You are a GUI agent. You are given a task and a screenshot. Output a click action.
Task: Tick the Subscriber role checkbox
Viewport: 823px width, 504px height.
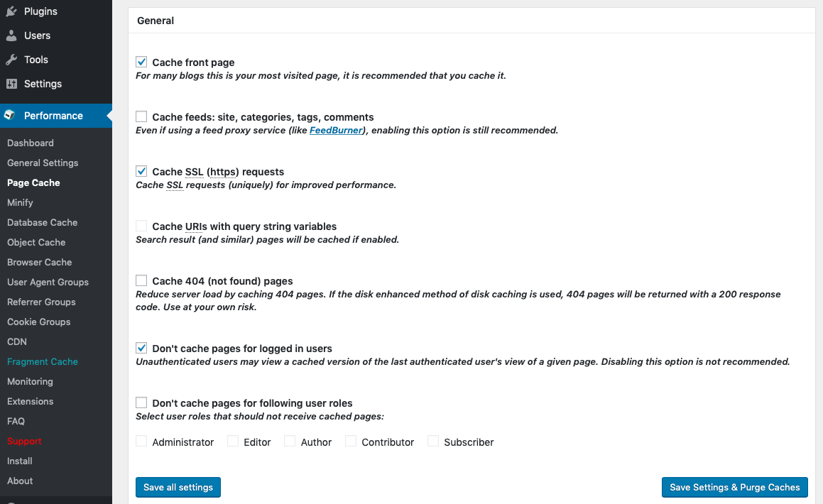coord(433,441)
